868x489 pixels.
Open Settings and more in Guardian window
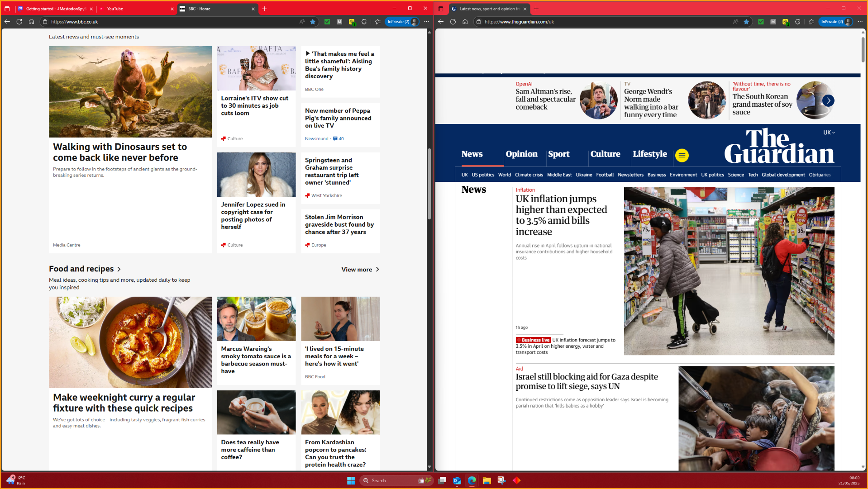pyautogui.click(x=860, y=22)
